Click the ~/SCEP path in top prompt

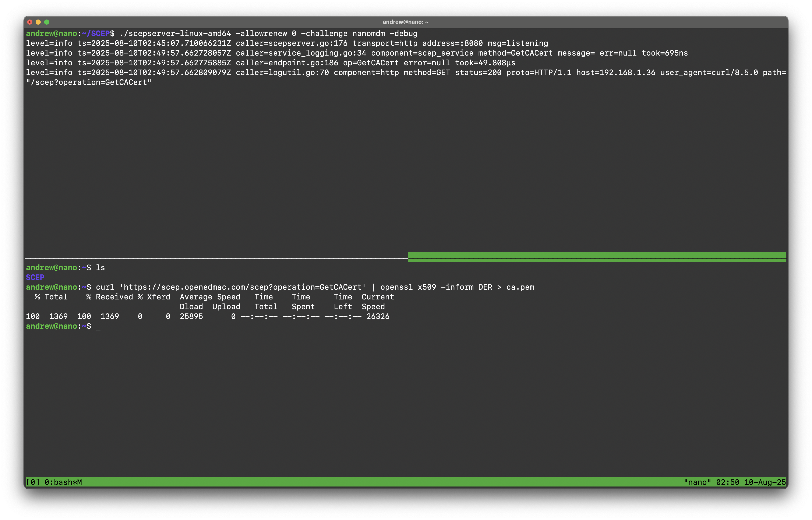[96, 34]
